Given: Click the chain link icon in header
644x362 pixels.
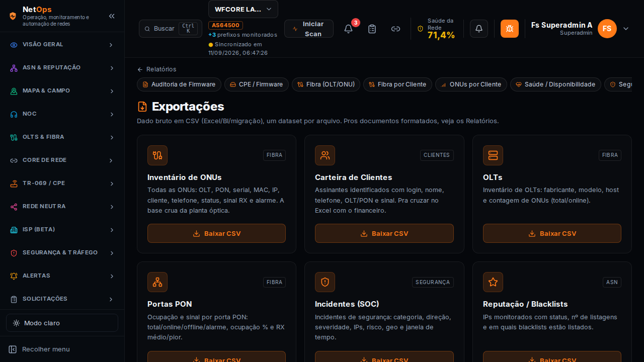Looking at the screenshot, I should (396, 29).
